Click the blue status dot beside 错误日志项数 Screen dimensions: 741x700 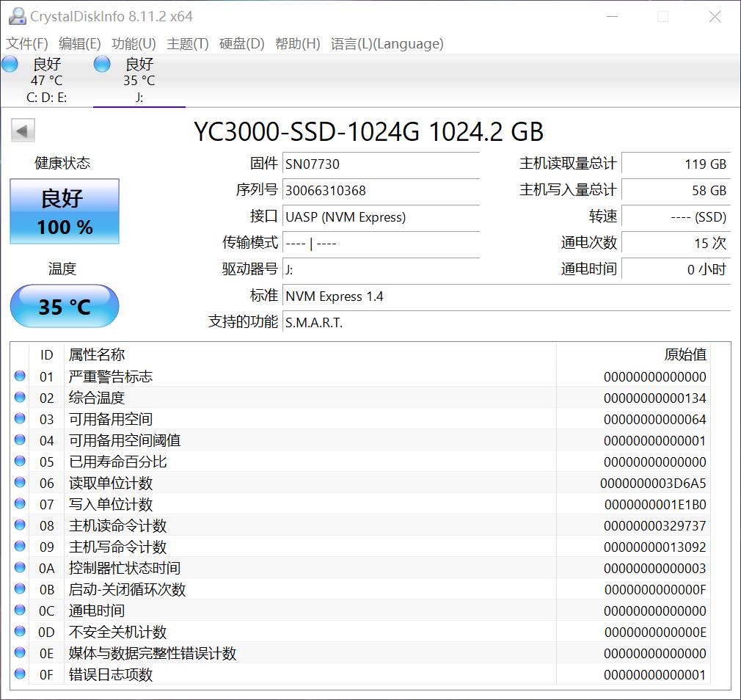[19, 674]
